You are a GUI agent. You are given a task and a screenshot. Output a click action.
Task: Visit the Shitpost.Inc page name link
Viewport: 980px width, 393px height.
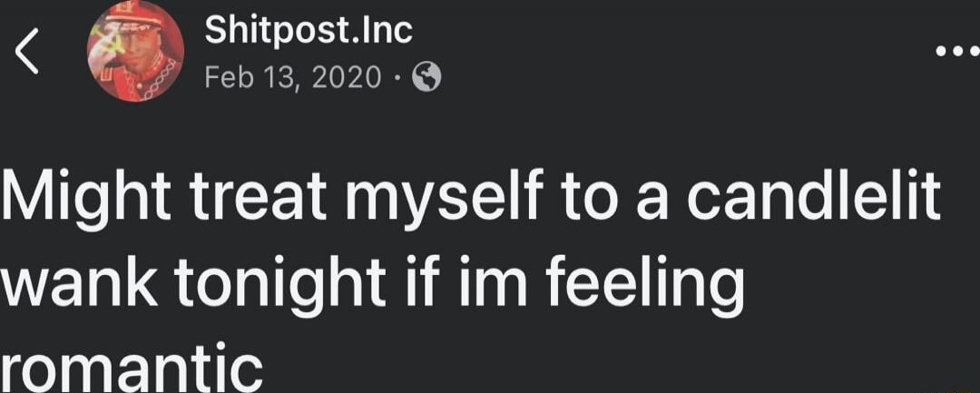tap(309, 31)
